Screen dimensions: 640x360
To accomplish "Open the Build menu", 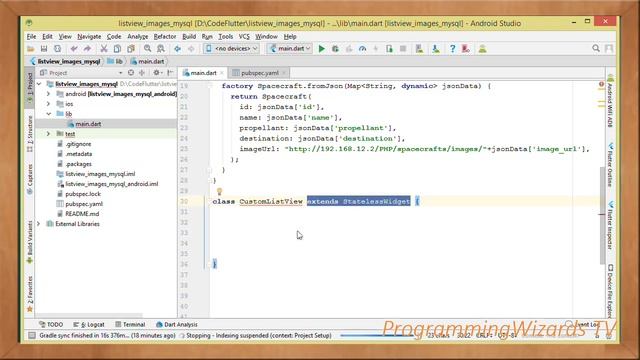I will pyautogui.click(x=189, y=37).
